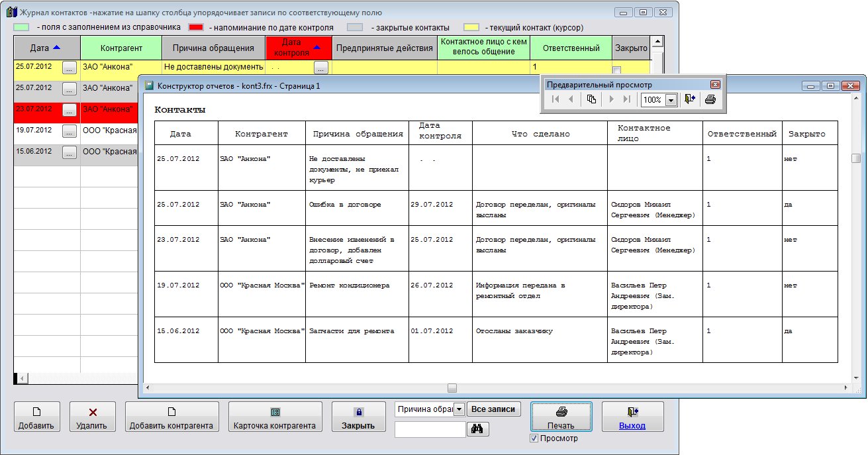Screen dimensions: 868x455
Task: Click the Закрыть lock button
Action: (358, 417)
